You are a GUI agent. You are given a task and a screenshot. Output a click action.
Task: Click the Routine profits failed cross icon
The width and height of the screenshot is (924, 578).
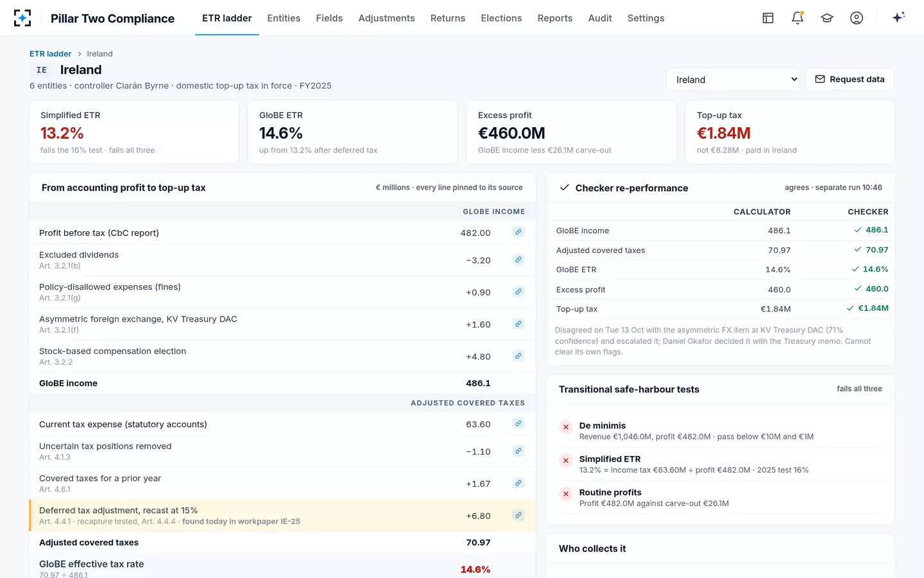pyautogui.click(x=566, y=494)
